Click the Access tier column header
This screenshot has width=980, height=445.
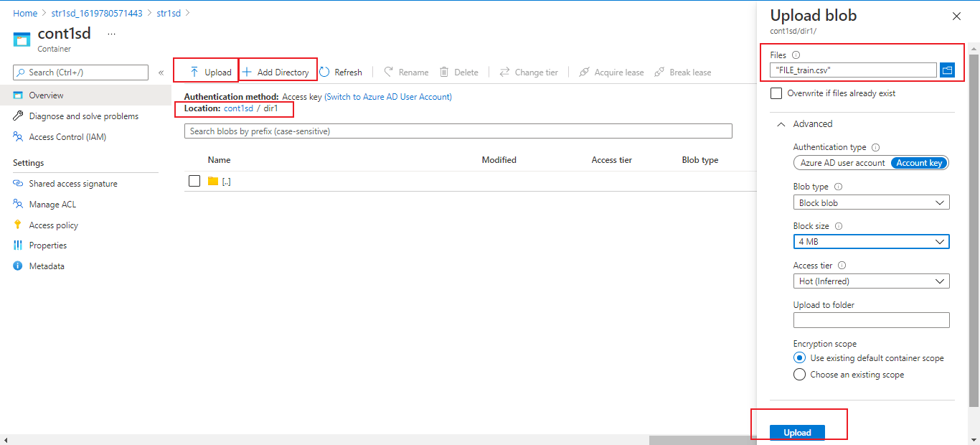(612, 160)
